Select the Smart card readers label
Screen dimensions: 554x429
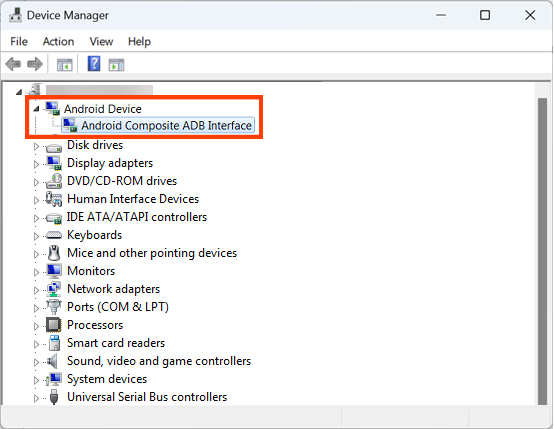116,343
